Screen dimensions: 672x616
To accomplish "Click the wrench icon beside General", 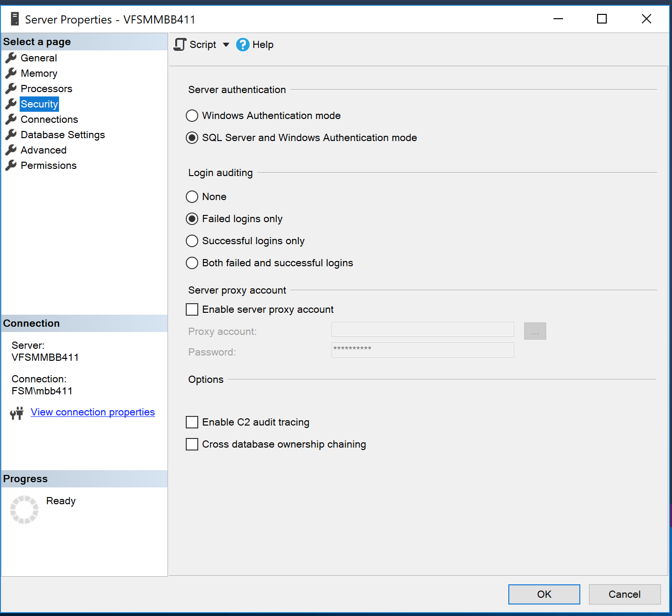I will (11, 58).
